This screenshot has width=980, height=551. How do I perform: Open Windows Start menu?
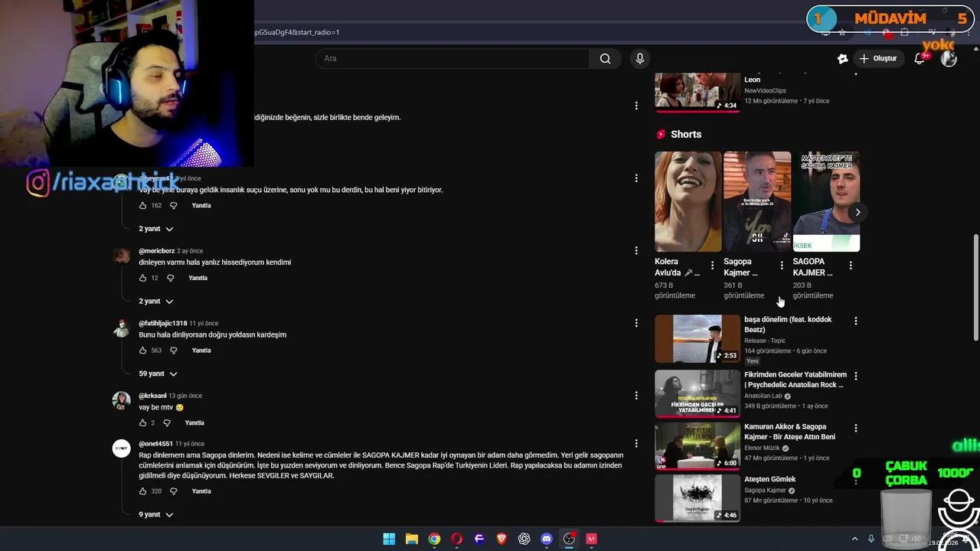click(389, 539)
